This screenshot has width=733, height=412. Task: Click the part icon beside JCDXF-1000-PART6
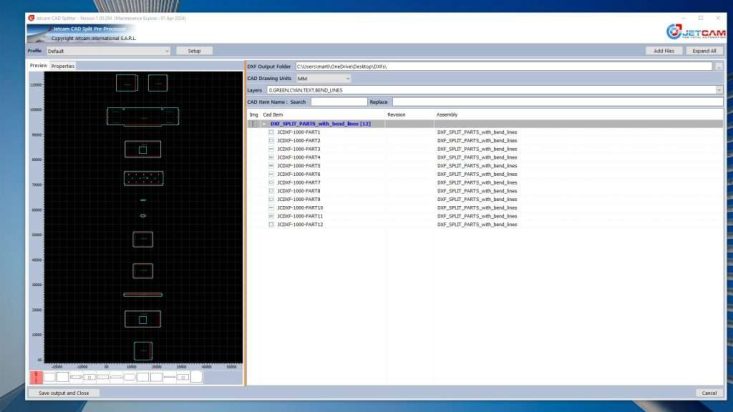[271, 174]
